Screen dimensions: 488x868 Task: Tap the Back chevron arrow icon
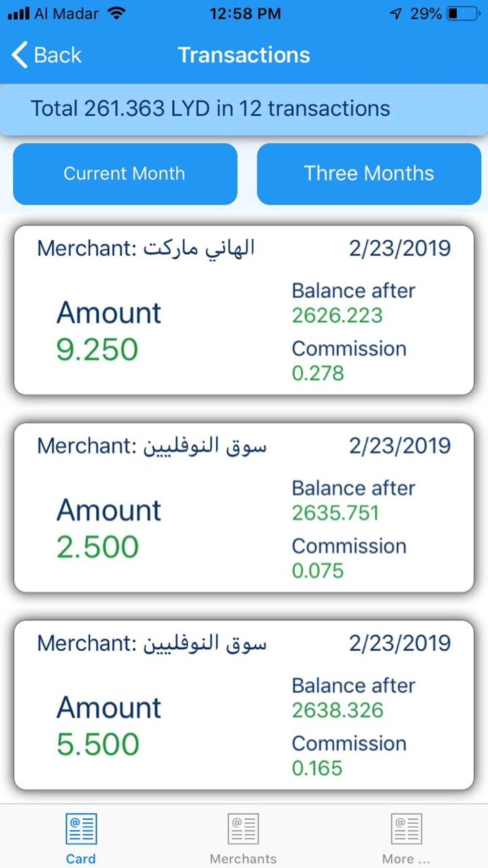click(x=20, y=55)
